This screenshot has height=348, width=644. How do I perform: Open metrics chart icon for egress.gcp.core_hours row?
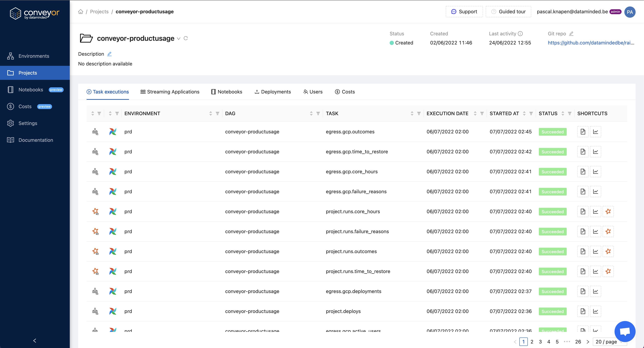click(595, 172)
